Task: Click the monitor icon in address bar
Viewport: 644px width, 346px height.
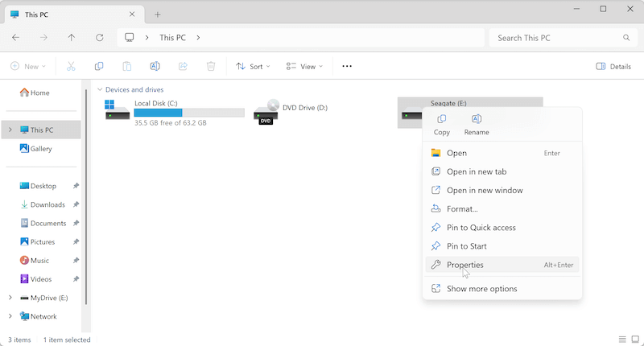Action: (x=130, y=37)
